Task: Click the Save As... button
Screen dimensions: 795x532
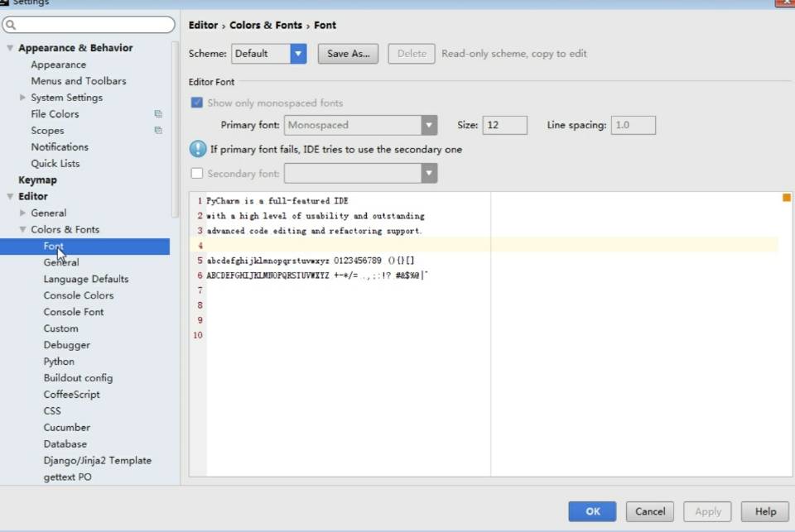Action: coord(349,54)
